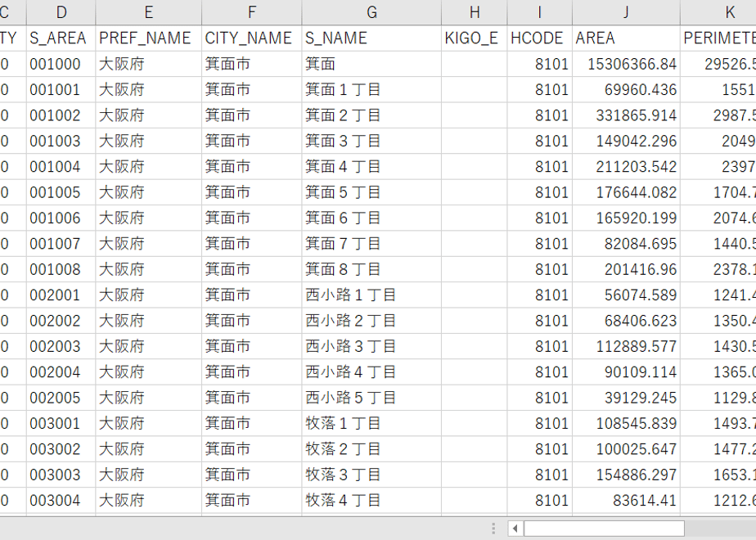Select column I header
756x540 pixels.
[x=540, y=12]
